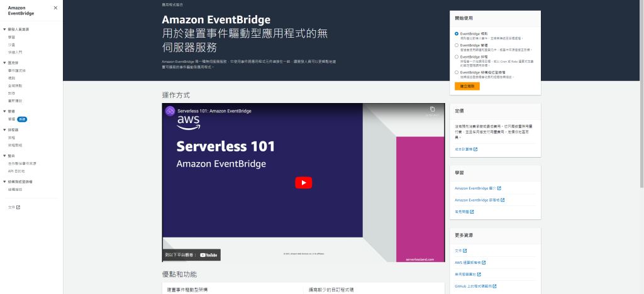Select the EventBridge 排程 radio option

[457, 57]
